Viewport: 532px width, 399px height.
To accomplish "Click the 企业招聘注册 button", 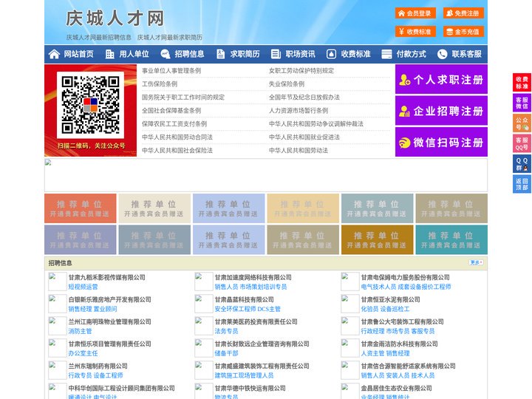I will pyautogui.click(x=441, y=111).
